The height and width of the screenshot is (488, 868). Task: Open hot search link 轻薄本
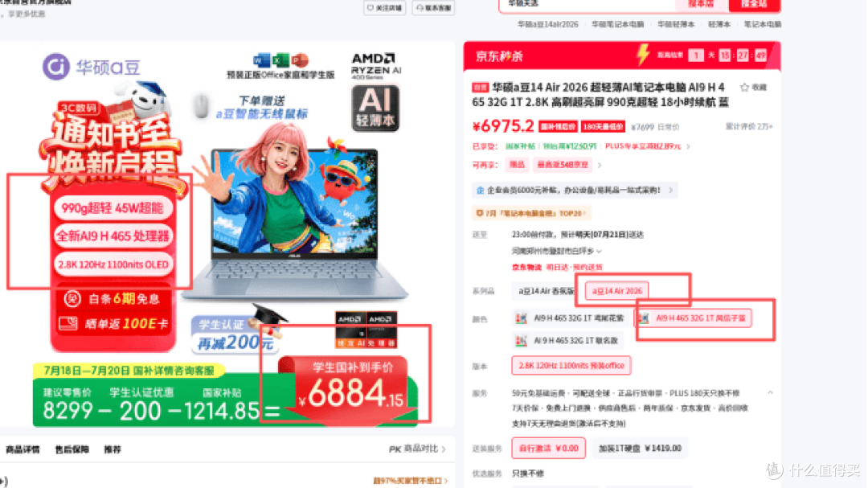pos(719,24)
